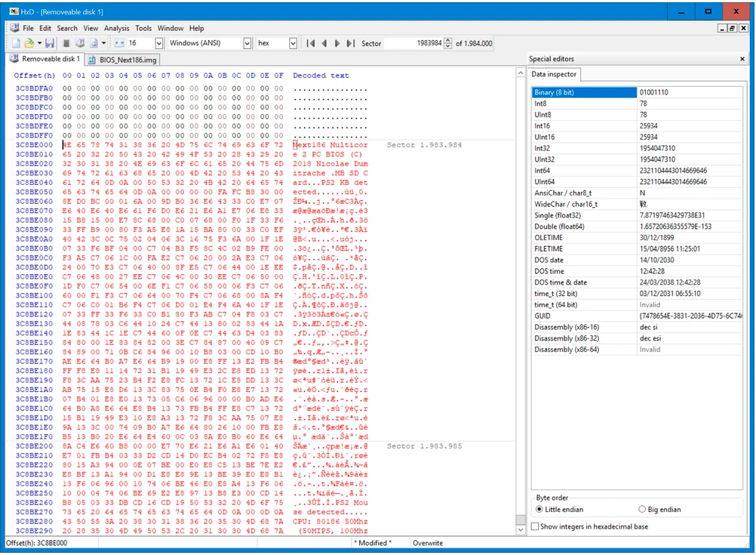The height and width of the screenshot is (555, 756).
Task: Switch to the BIOS_Next186.img tab
Action: point(125,60)
